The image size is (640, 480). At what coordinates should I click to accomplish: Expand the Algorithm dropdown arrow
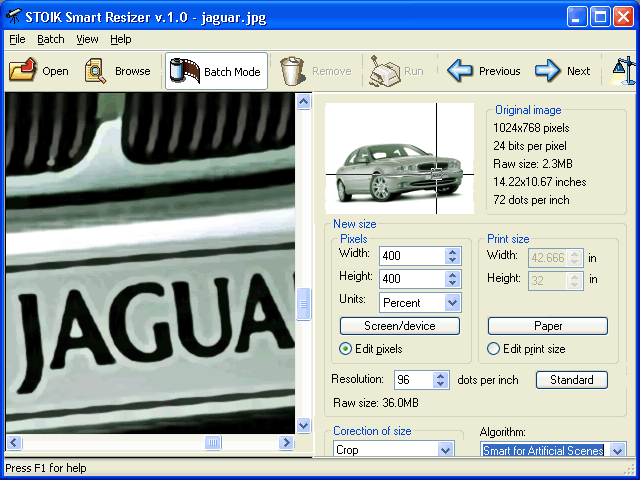coord(618,450)
